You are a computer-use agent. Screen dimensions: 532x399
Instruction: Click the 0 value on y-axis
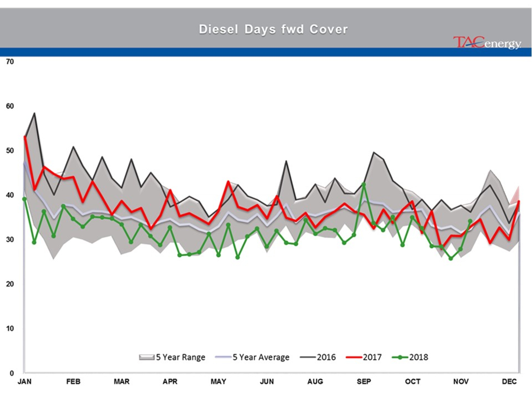[12, 373]
